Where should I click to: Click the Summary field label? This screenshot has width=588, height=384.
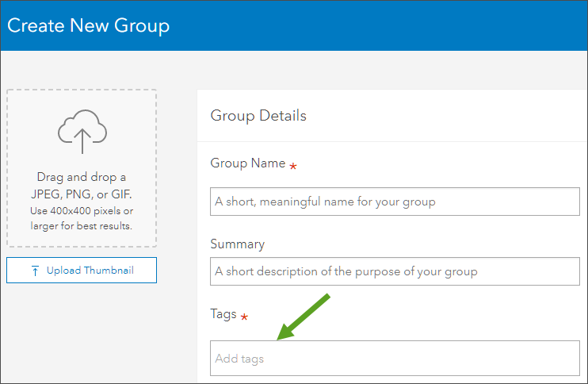238,244
